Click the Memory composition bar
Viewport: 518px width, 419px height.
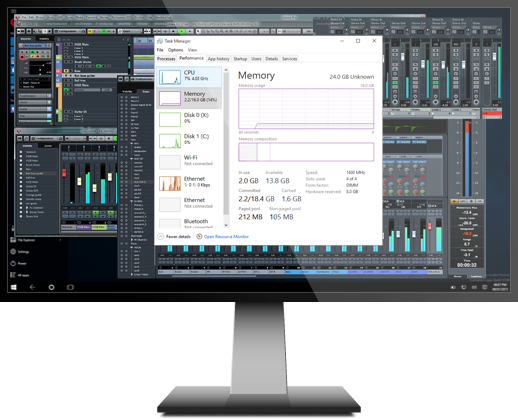coord(306,152)
